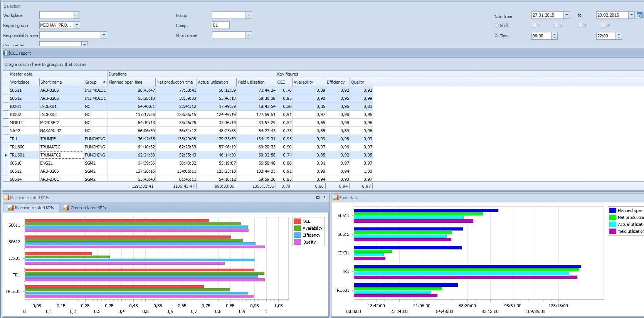Select the Shift radio button
The width and height of the screenshot is (644, 318).
pos(496,25)
